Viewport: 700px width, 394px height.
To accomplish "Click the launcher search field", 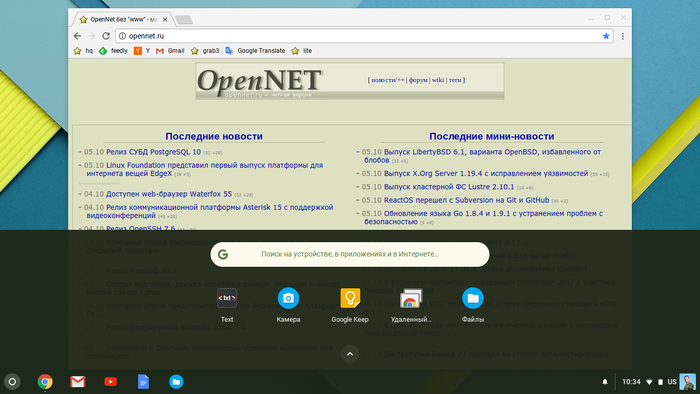I will [x=350, y=254].
